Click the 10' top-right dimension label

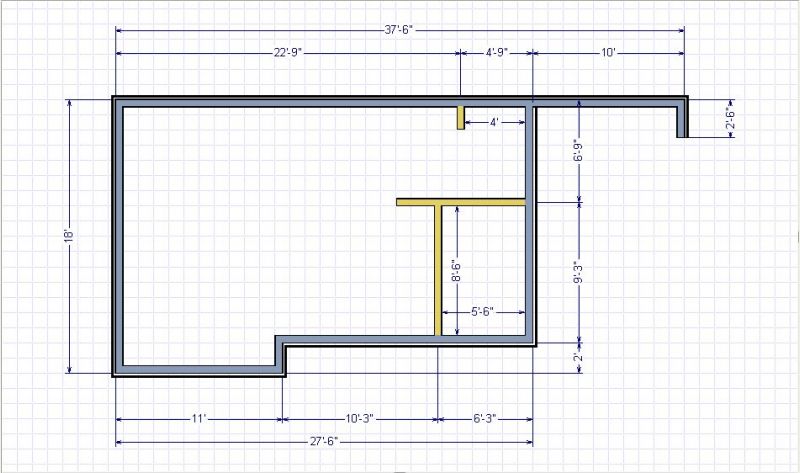coord(608,53)
